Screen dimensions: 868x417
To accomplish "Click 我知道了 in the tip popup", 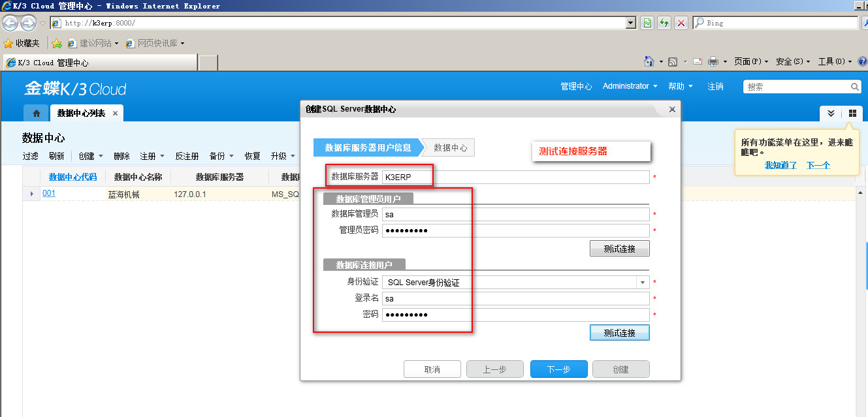I will (x=780, y=165).
